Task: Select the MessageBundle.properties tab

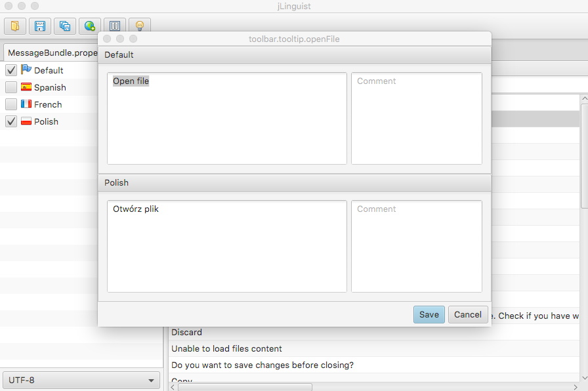Action: [52, 53]
